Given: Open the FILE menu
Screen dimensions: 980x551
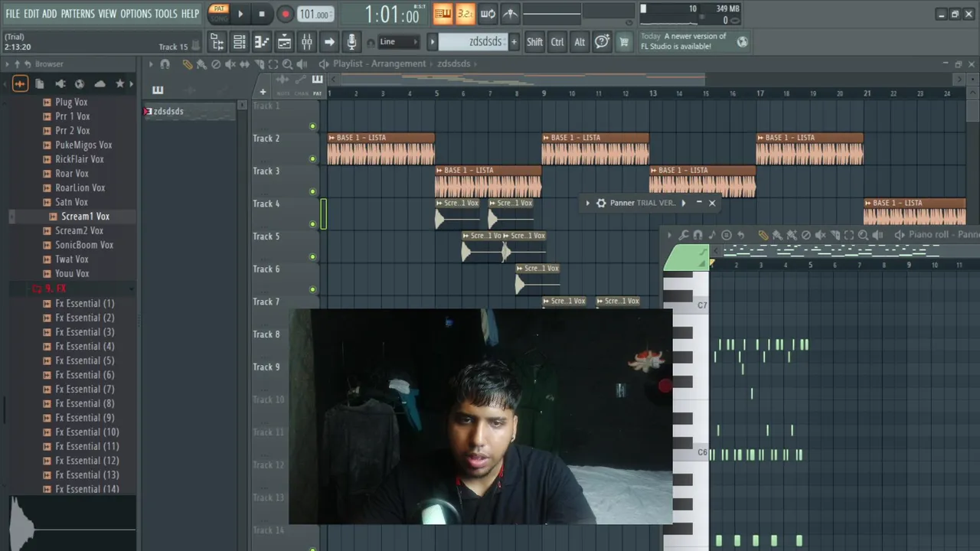Looking at the screenshot, I should click(12, 14).
